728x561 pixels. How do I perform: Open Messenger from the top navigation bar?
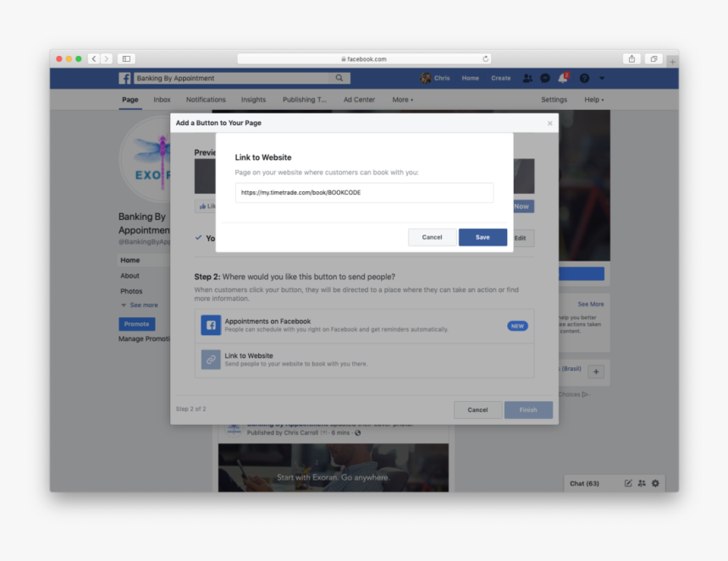[545, 77]
